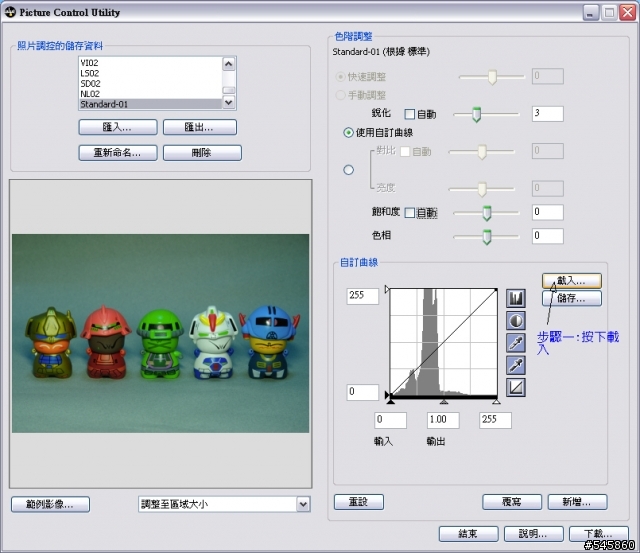Select NL02 in the picture control list
The image size is (640, 553).
150,93
